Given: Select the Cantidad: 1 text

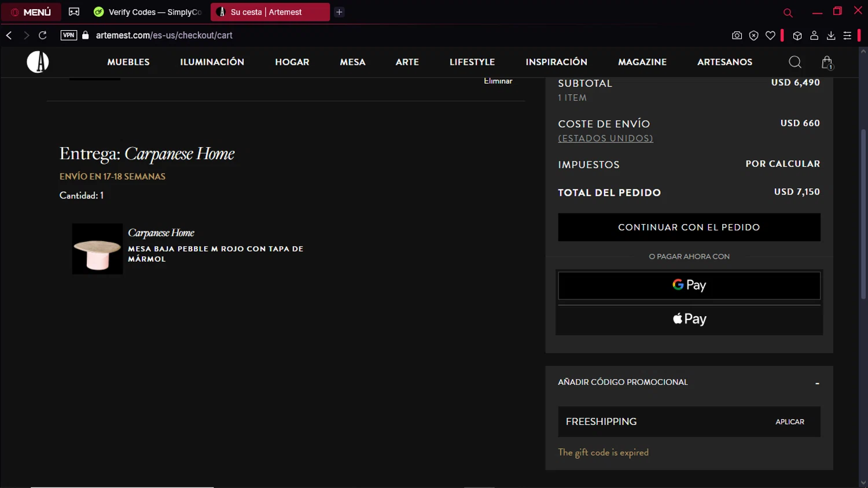Looking at the screenshot, I should click(82, 196).
